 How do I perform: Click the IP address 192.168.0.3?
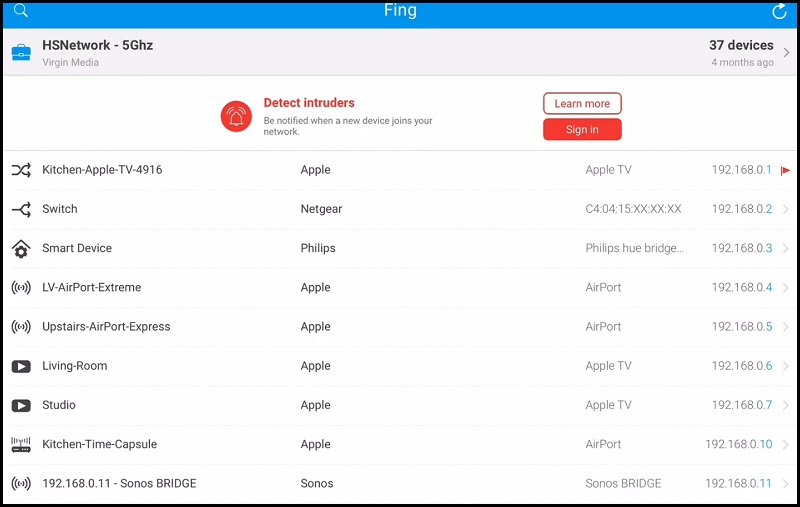coord(742,248)
